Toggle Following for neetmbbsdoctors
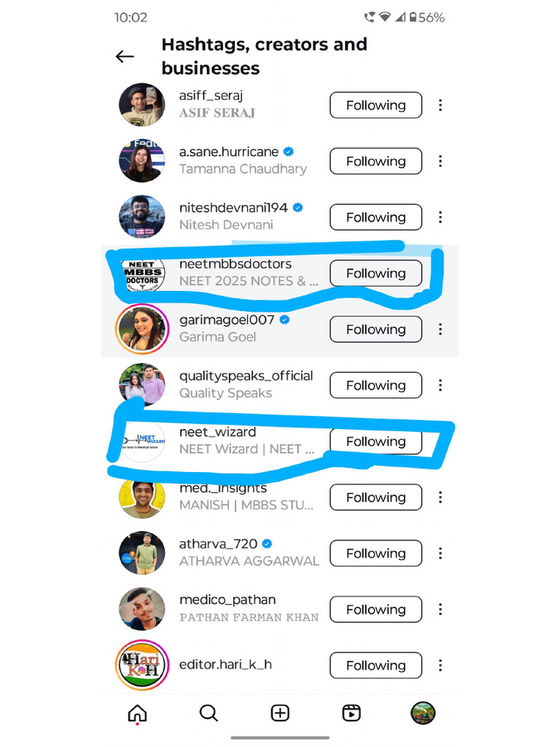Viewport: 560px width, 747px height. point(376,274)
